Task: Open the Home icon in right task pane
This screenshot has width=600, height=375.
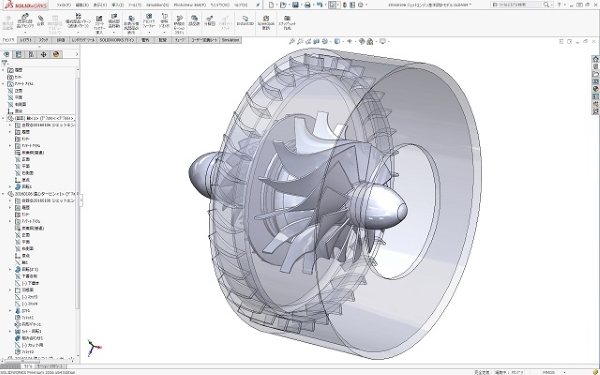Action: coord(595,59)
